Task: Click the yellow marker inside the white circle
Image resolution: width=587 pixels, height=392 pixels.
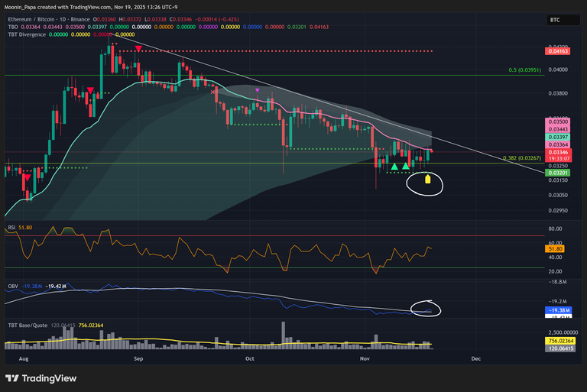Action: click(x=428, y=180)
